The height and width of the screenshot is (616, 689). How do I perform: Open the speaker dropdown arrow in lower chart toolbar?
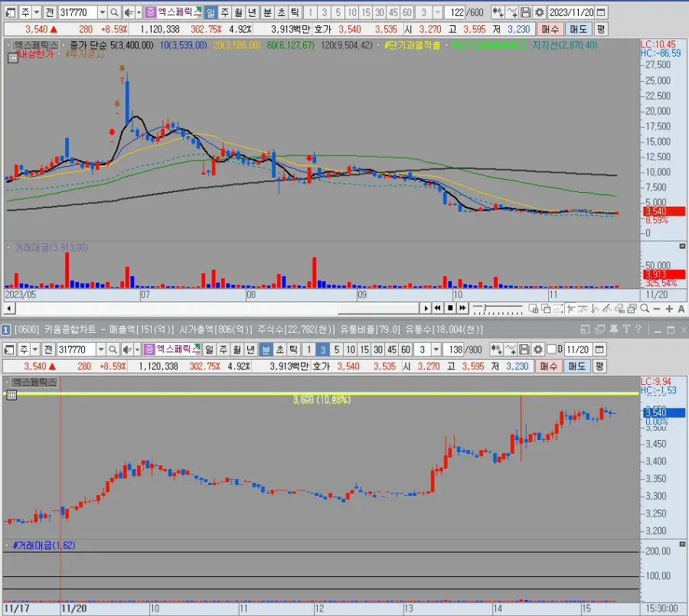click(x=137, y=349)
